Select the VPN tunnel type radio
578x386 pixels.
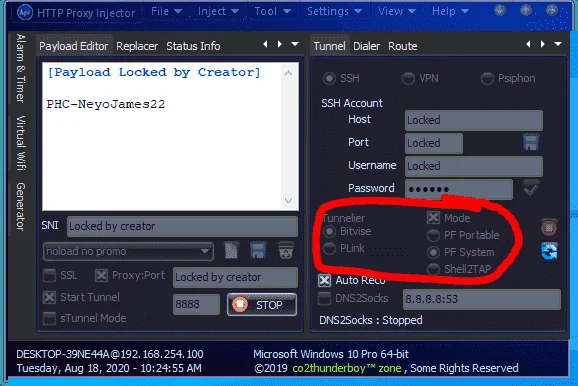(408, 78)
